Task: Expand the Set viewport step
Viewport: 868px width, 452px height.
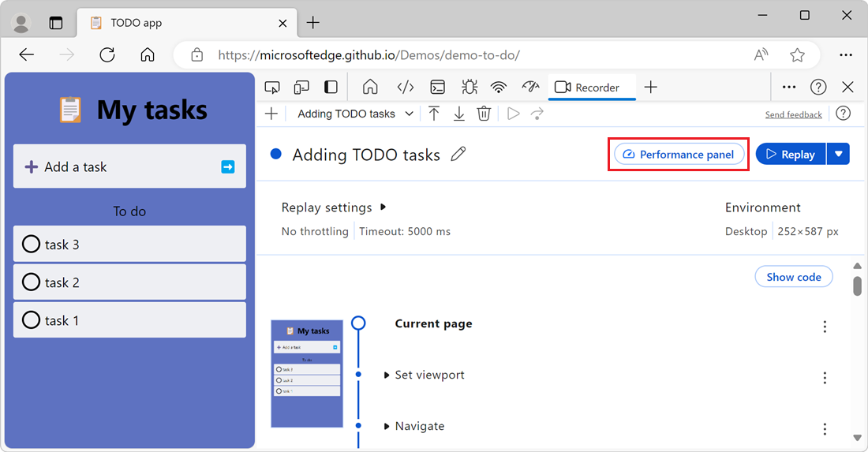Action: pos(387,375)
